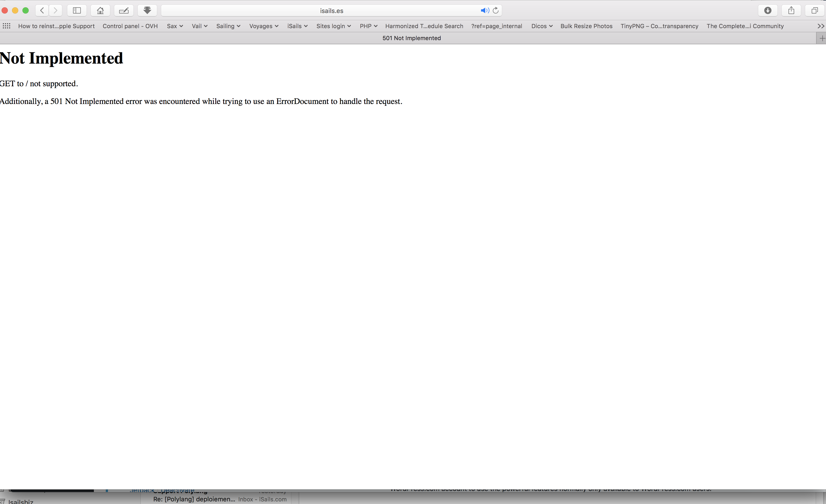Open Control panel - OVH bookmark
The image size is (826, 504).
[x=130, y=26]
